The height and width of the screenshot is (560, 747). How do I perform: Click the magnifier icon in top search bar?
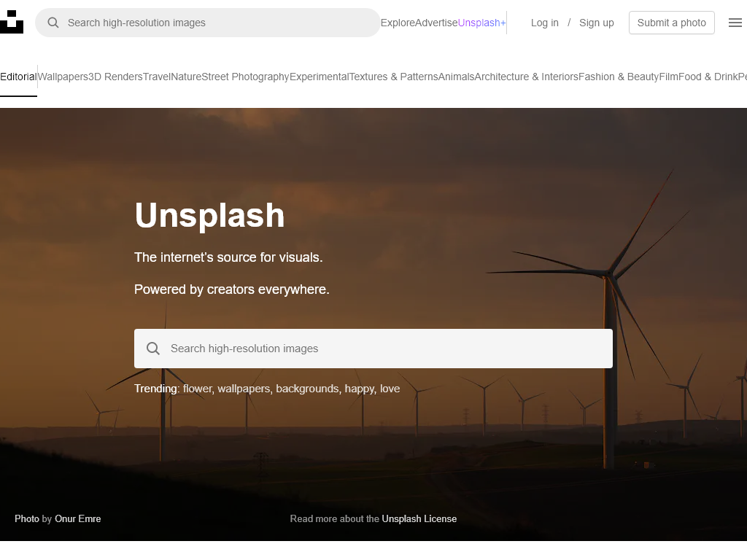click(53, 23)
